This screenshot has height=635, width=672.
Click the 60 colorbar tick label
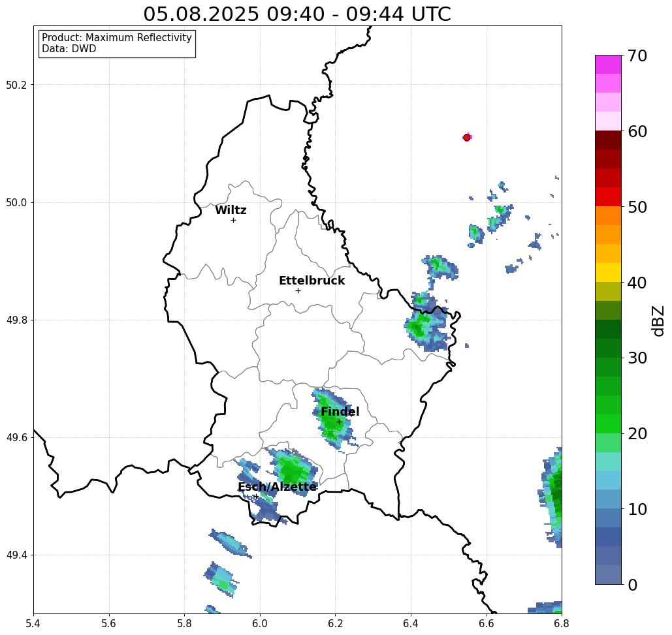pos(637,131)
